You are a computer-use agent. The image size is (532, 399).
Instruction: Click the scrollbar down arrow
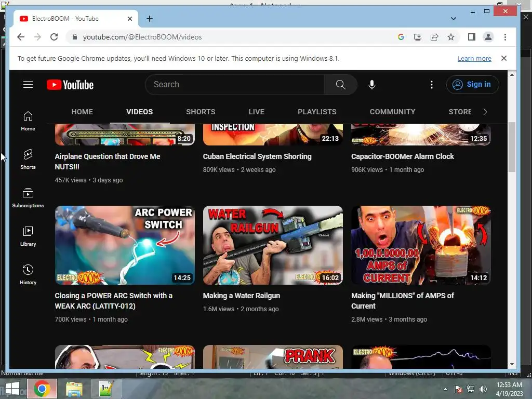coord(512,364)
